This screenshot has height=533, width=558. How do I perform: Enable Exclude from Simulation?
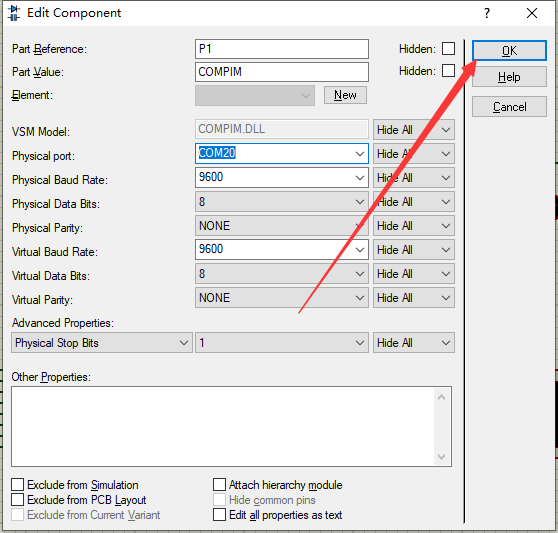tap(17, 485)
